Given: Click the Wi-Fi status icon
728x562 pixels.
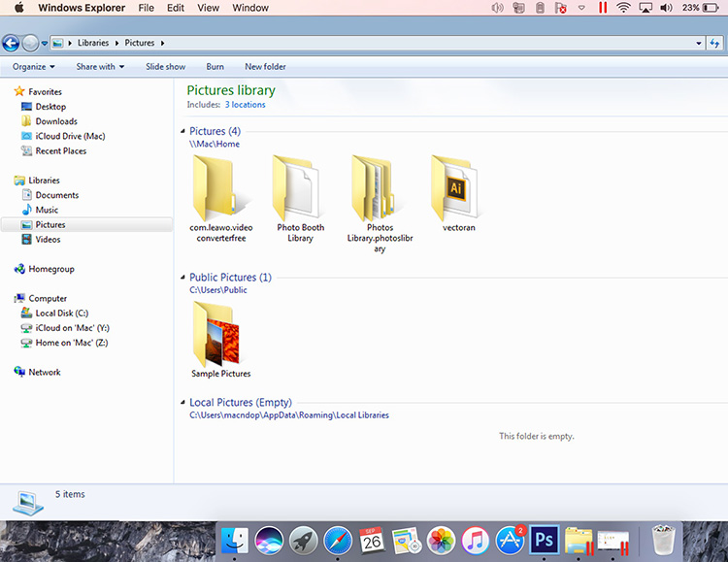Looking at the screenshot, I should coord(623,8).
